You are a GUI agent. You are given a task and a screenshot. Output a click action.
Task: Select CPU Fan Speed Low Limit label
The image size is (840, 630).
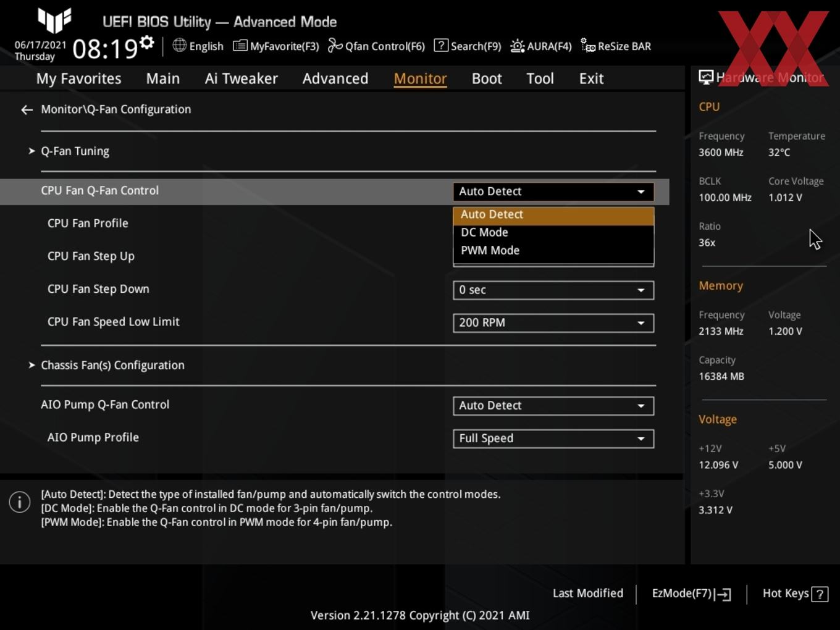coord(114,322)
